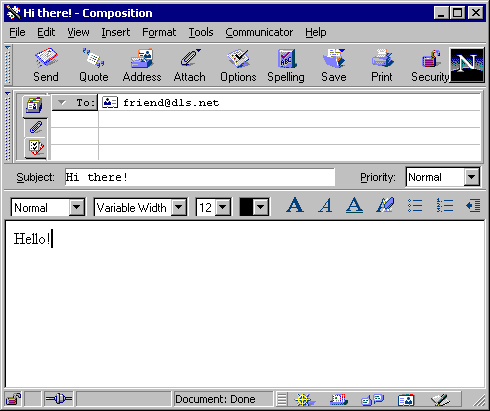490x411 pixels.
Task: Toggle bold text formatting
Action: (295, 205)
